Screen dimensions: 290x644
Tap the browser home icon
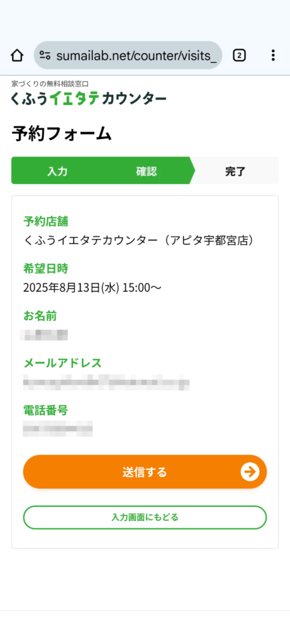tap(16, 55)
